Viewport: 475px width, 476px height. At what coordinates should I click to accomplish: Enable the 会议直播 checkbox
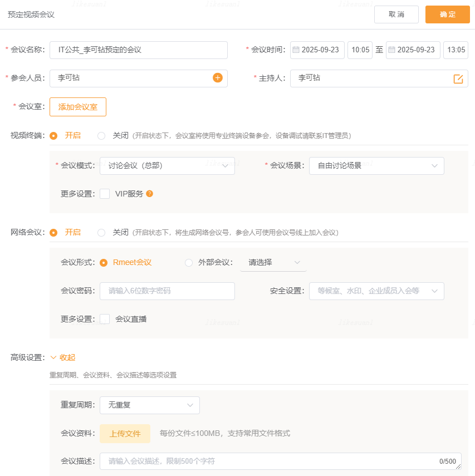[105, 319]
